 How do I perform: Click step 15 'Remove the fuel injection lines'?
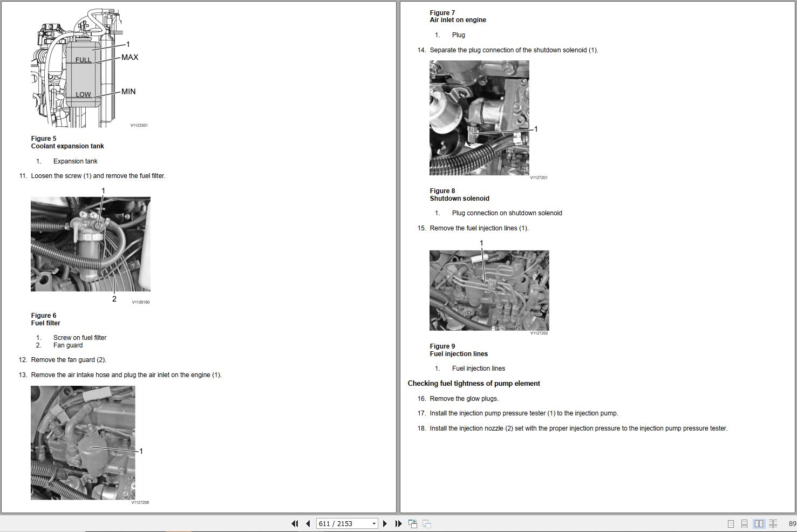[479, 228]
